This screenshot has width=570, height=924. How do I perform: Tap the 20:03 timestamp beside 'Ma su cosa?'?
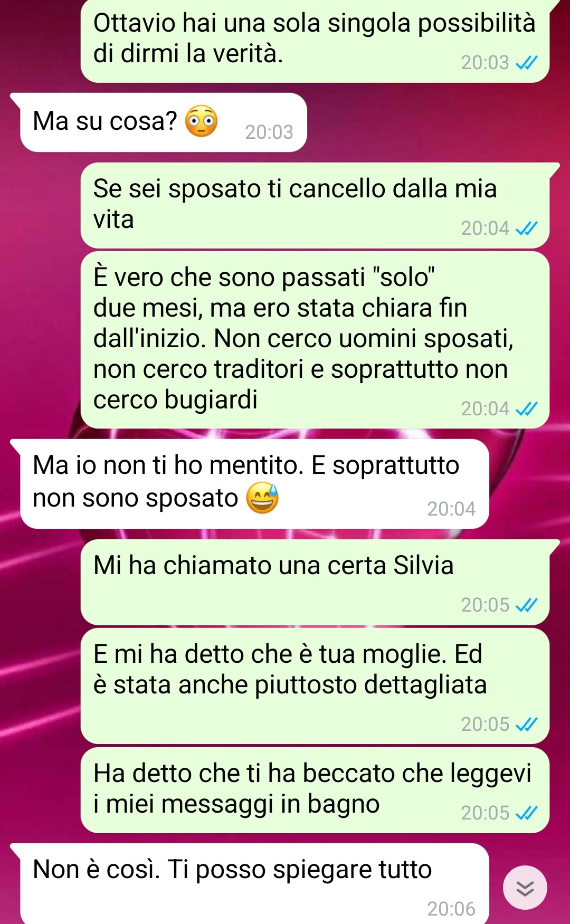coord(269,132)
